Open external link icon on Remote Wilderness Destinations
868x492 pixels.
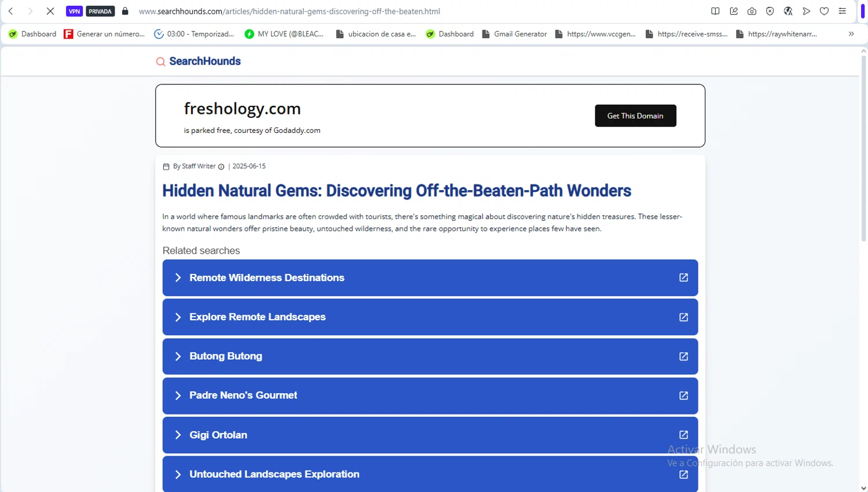click(x=683, y=278)
